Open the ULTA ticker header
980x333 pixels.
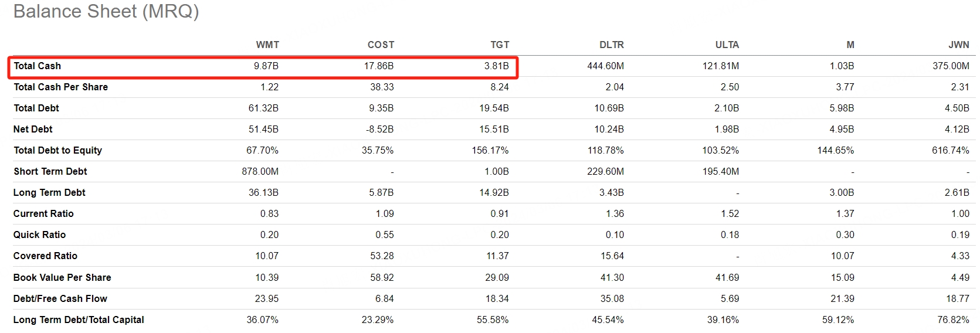tap(727, 45)
